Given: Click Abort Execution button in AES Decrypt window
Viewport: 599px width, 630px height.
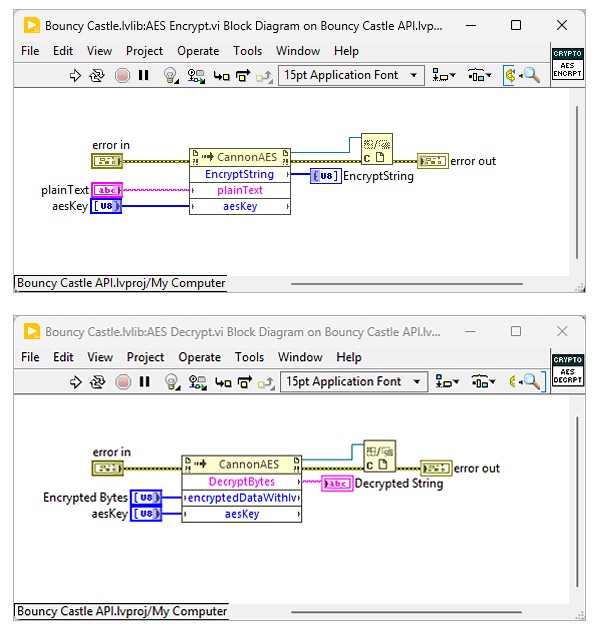Looking at the screenshot, I should [x=123, y=382].
